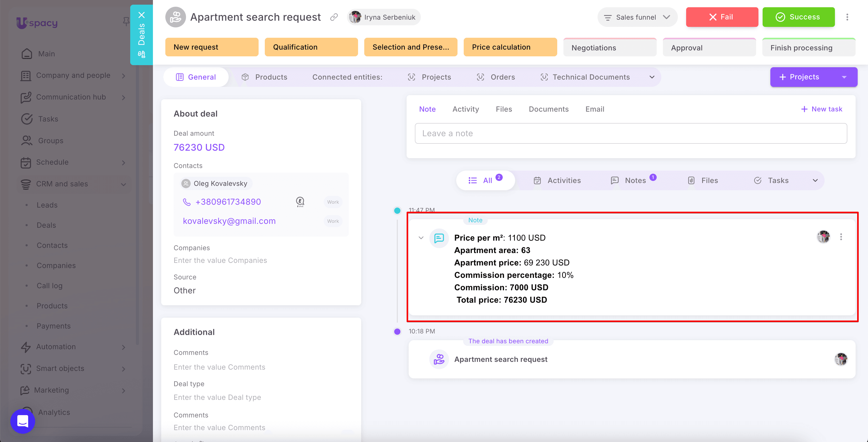Move deal to Finish processing stage
868x442 pixels.
809,47
